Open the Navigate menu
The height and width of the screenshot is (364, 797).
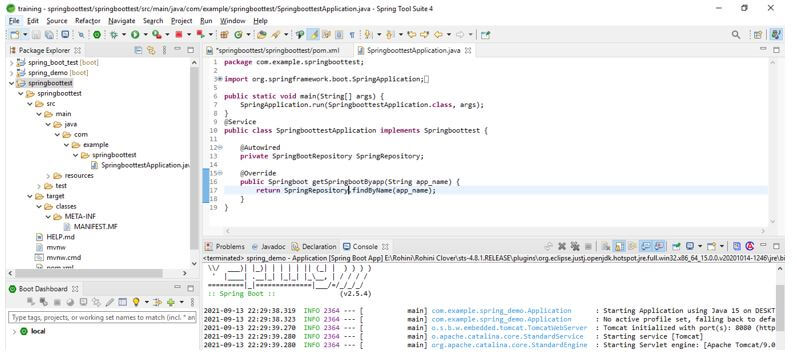(121, 21)
